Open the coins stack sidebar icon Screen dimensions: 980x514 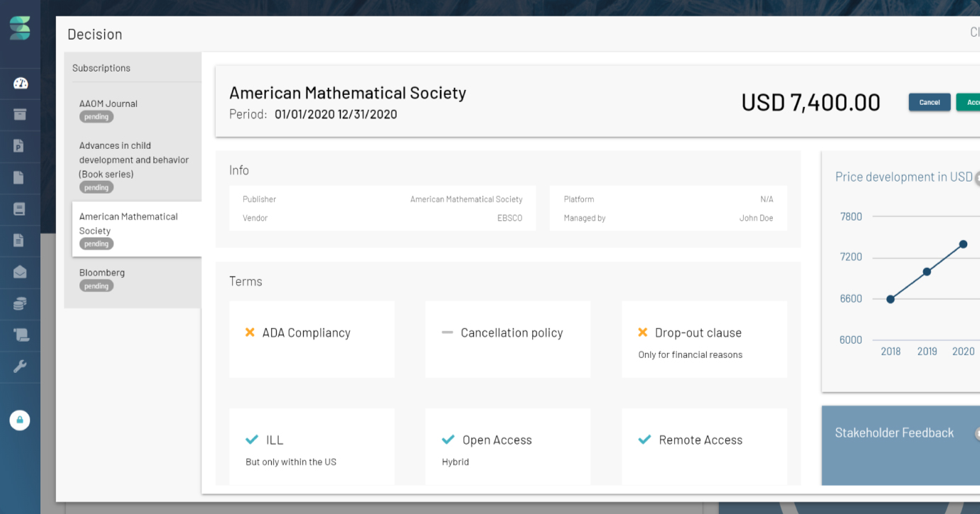[x=20, y=303]
